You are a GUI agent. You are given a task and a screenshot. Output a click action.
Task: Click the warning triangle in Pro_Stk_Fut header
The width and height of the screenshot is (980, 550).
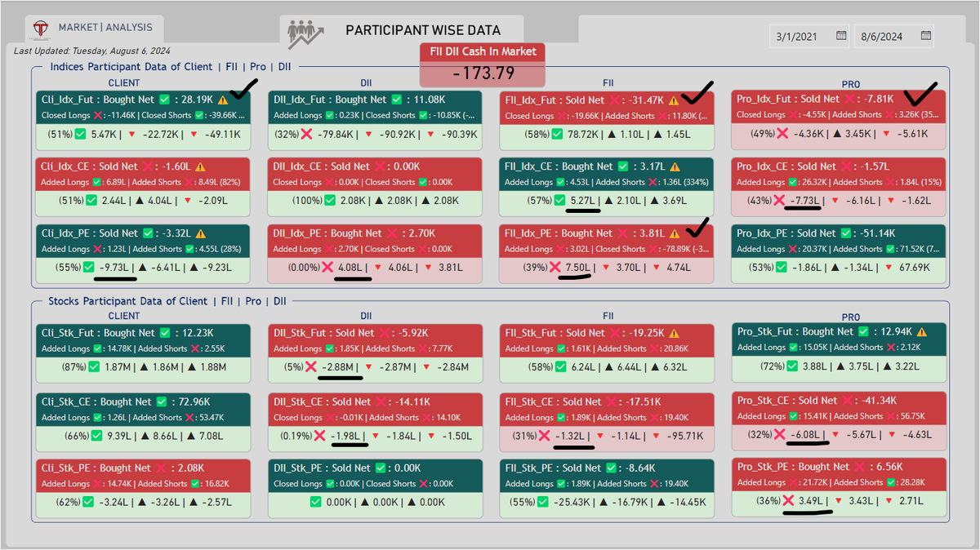922,332
